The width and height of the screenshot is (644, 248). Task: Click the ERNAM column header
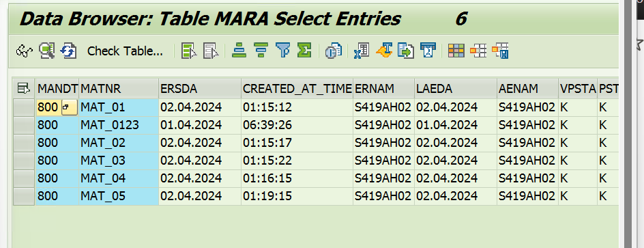pyautogui.click(x=383, y=88)
